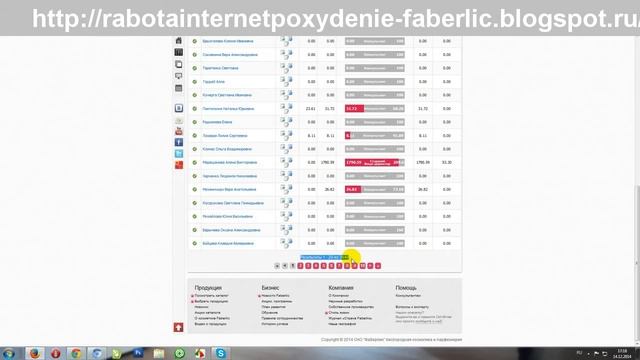
Task: Click the 23.61 value in Наталья Юрьевна row
Action: tap(311, 109)
